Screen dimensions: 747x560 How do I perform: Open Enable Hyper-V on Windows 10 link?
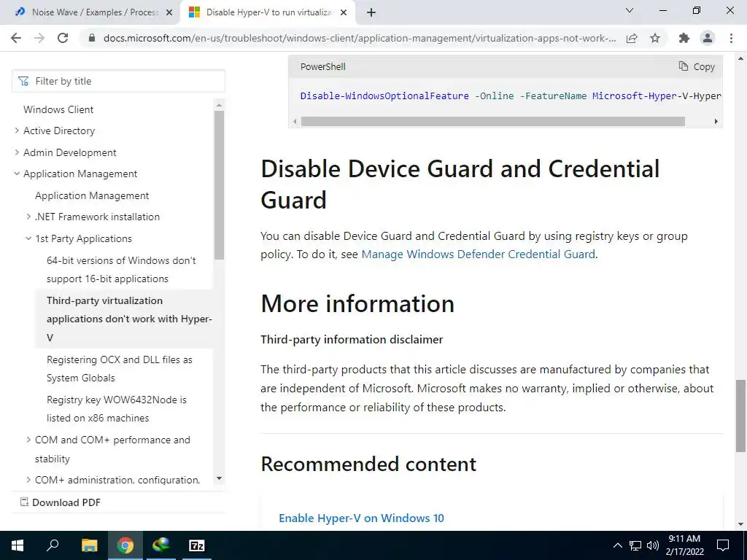coord(361,518)
